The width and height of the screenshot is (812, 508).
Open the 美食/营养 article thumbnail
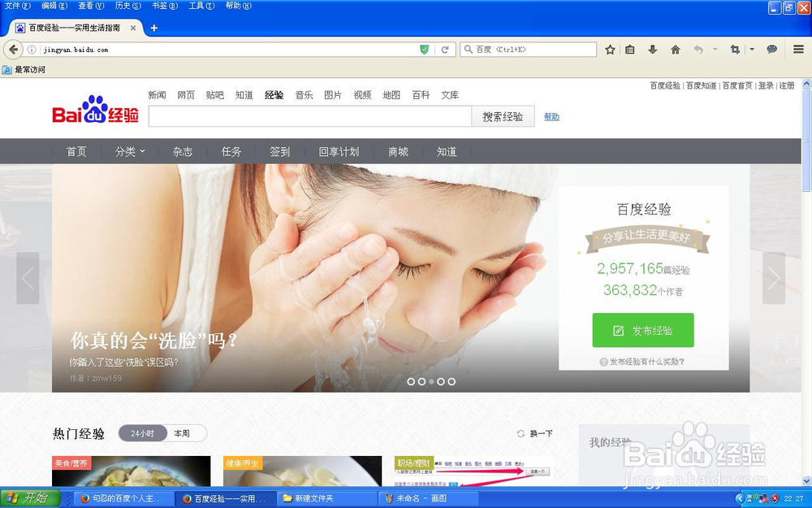coord(131,471)
